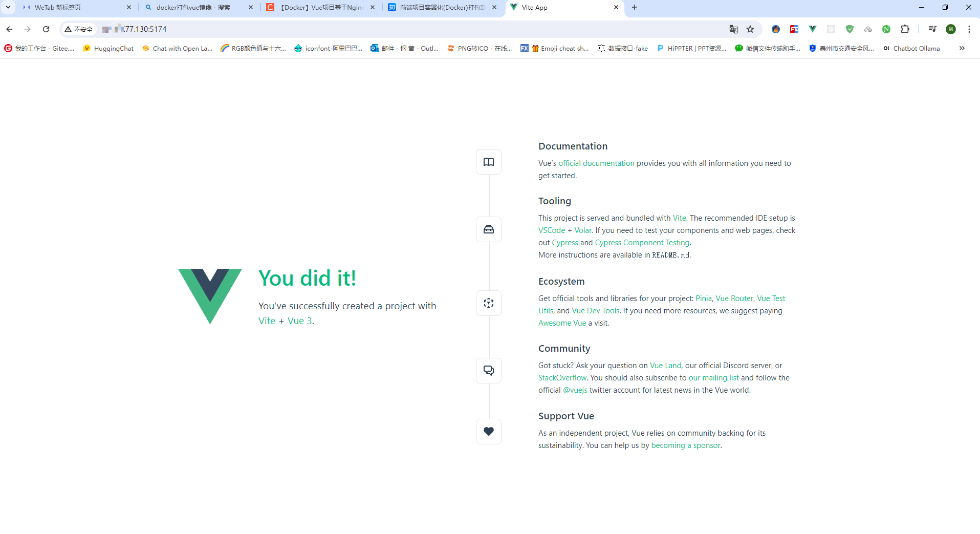Open the Outlook 邮件 bookmark
Image resolution: width=980 pixels, height=534 pixels.
[405, 48]
